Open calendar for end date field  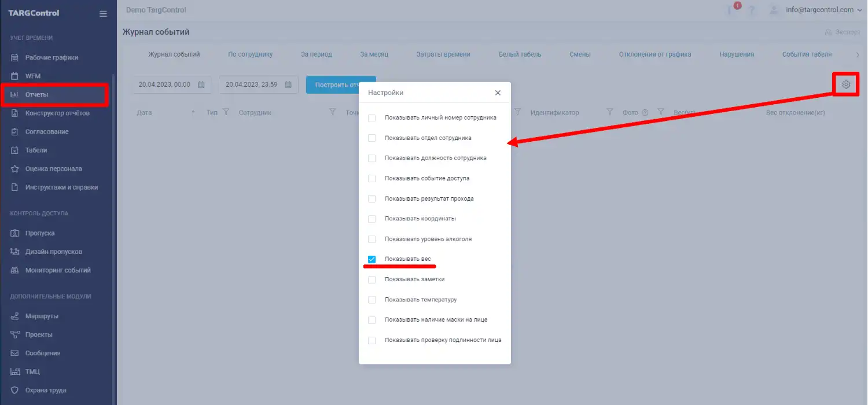(x=288, y=84)
